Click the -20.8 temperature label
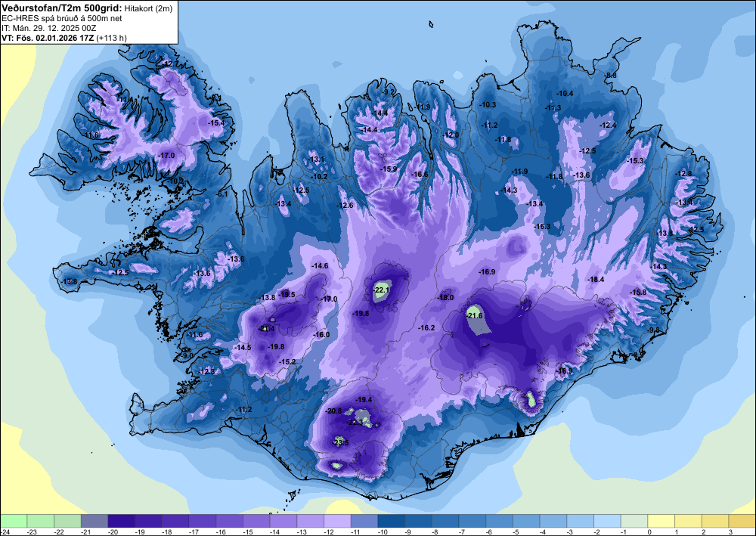This screenshot has width=756, height=536. click(333, 411)
